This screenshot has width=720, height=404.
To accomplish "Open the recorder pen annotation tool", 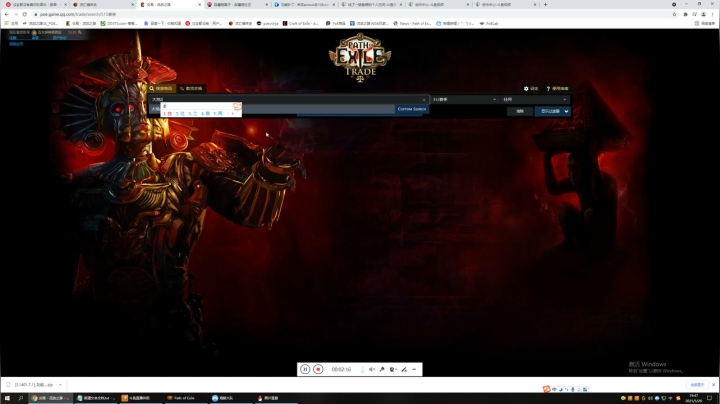I will 404,369.
